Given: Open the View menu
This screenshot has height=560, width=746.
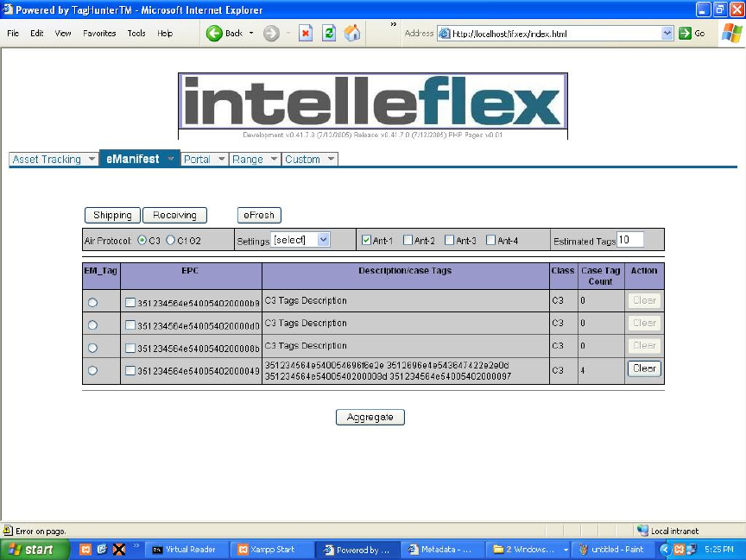Looking at the screenshot, I should [63, 34].
